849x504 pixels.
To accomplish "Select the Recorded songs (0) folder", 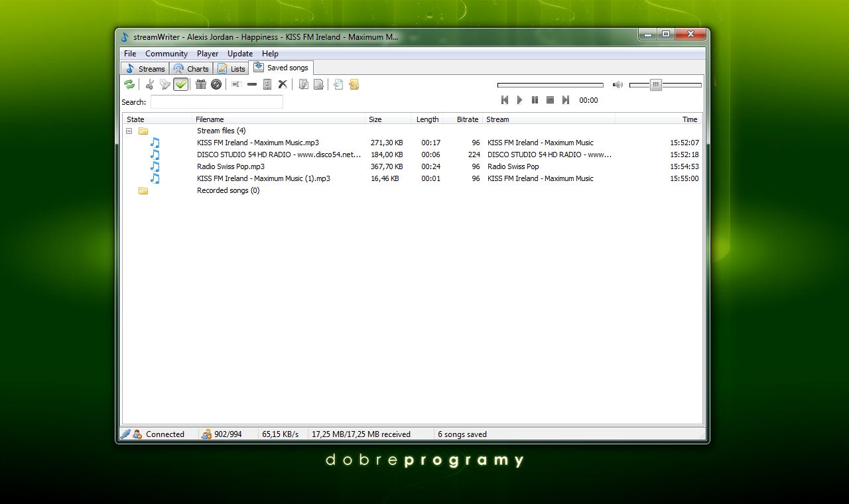I will (228, 190).
